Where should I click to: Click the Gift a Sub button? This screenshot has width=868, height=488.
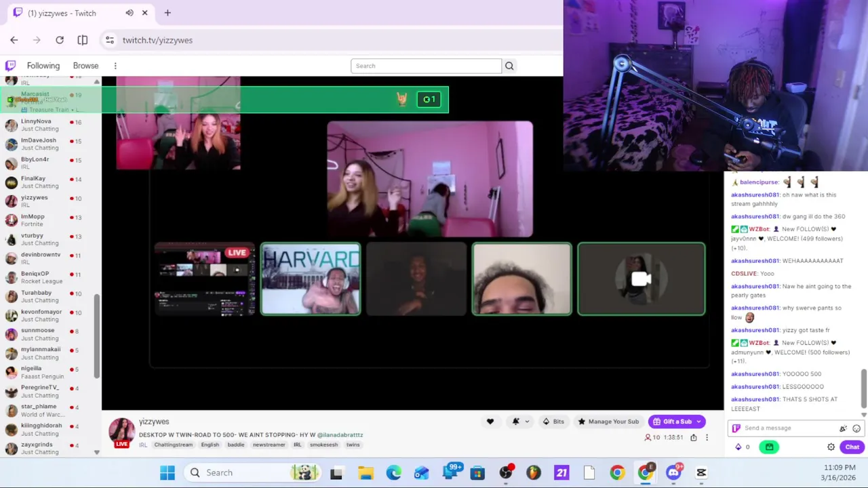[677, 422]
